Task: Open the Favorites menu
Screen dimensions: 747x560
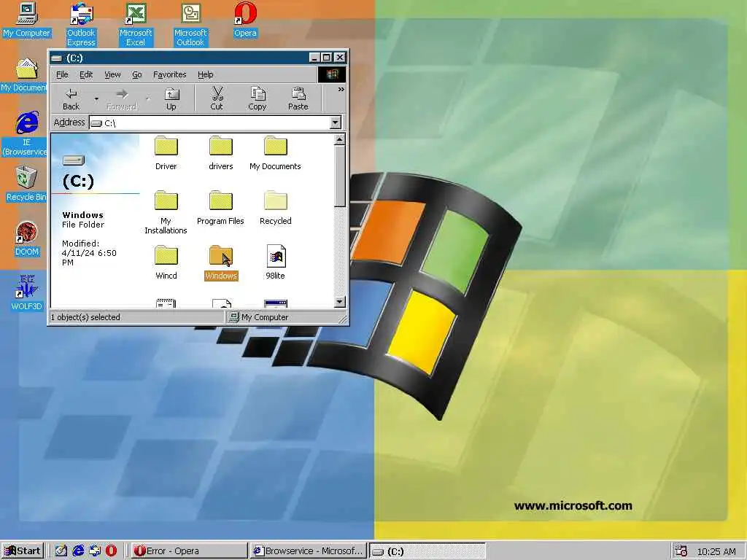Action: pos(169,74)
